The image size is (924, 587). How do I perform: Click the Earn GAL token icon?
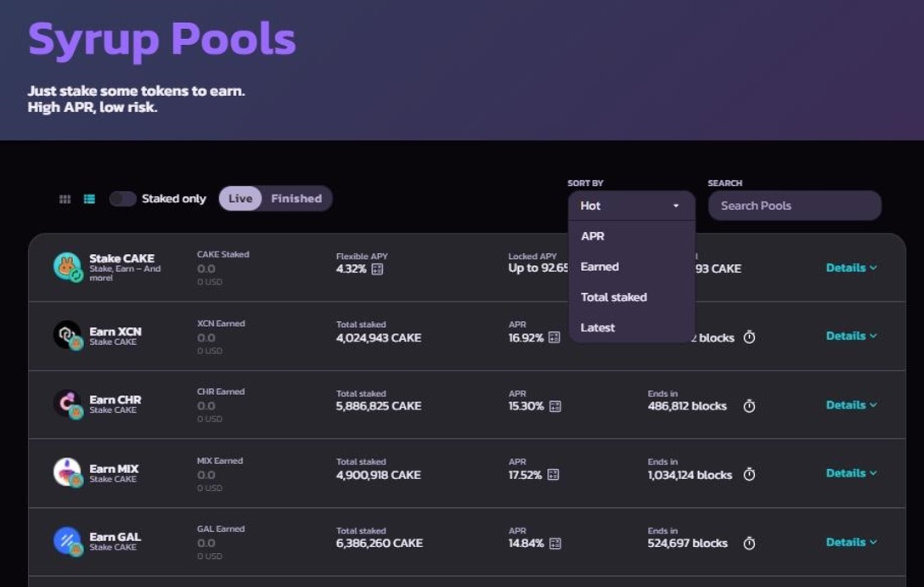click(67, 541)
